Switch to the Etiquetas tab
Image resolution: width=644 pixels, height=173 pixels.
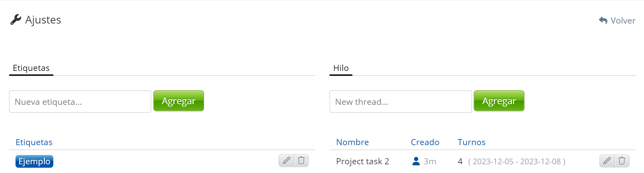(x=31, y=68)
